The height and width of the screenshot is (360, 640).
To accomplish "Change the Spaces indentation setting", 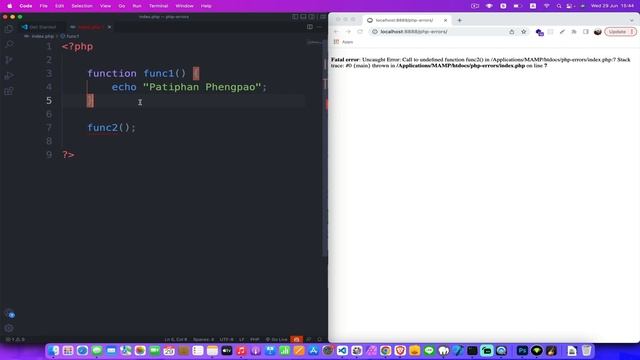I will [x=203, y=339].
